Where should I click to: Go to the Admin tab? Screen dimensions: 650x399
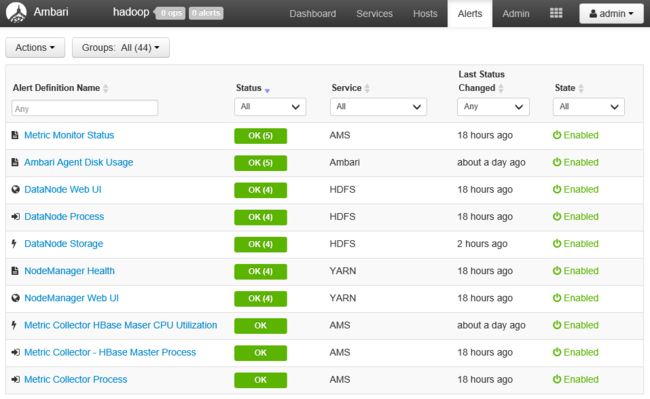click(x=516, y=14)
